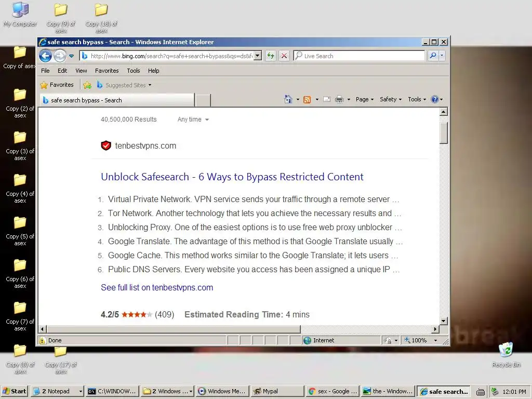Click See full list on tenbestvpns.com
532x399 pixels.
(157, 287)
